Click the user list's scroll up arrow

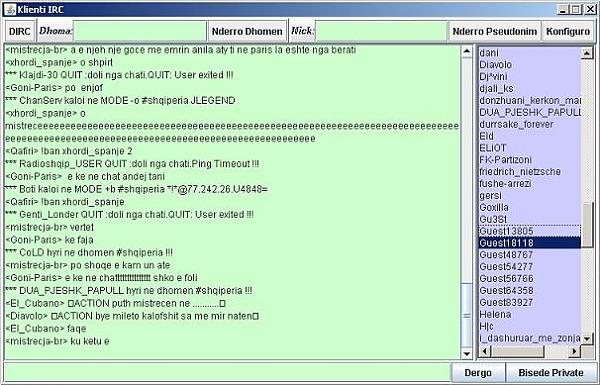587,53
